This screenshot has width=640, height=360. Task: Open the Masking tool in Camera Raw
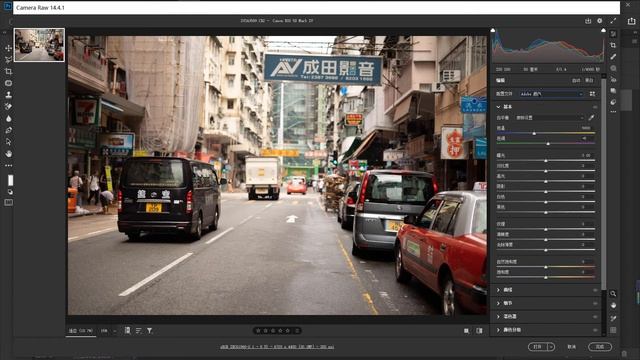[613, 68]
